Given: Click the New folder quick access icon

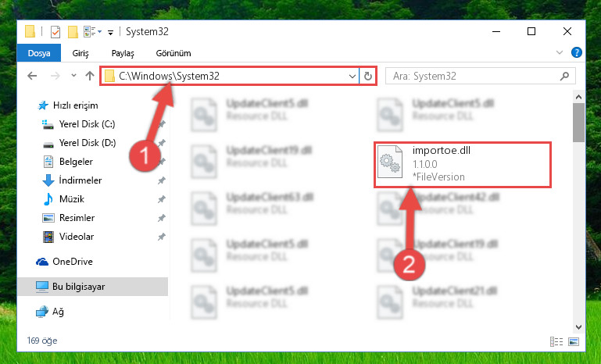Looking at the screenshot, I should tap(73, 32).
